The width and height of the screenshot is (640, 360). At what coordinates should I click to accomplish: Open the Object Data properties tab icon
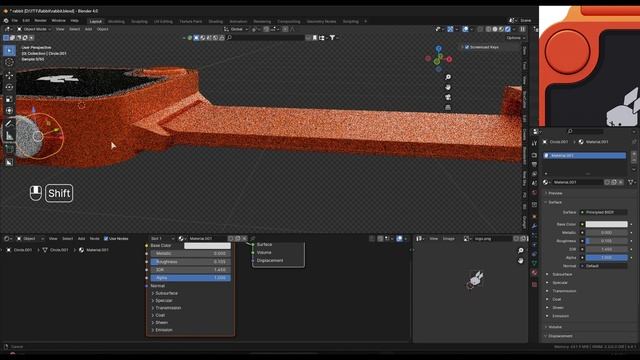pyautogui.click(x=534, y=263)
